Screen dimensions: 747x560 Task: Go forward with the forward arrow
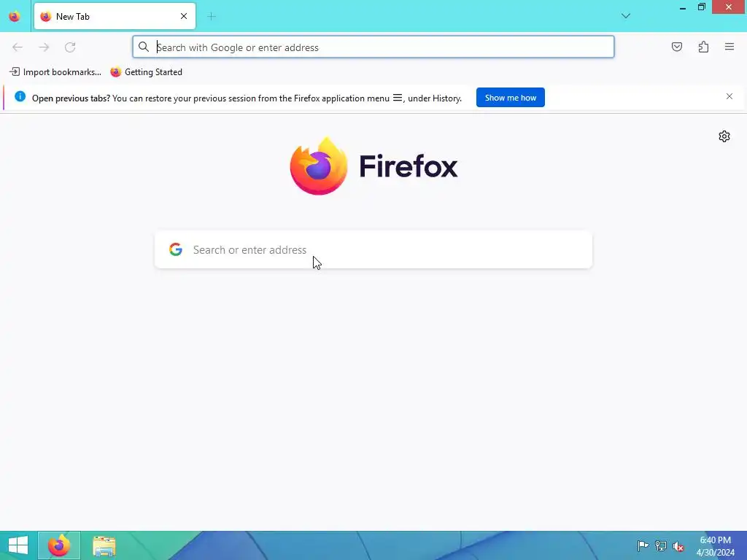point(44,47)
